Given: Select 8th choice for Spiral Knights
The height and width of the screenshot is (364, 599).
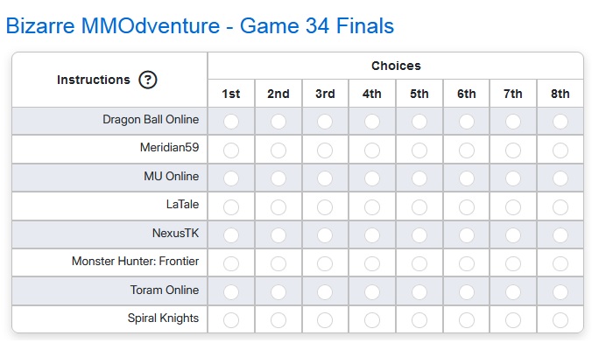Looking at the screenshot, I should tap(560, 320).
